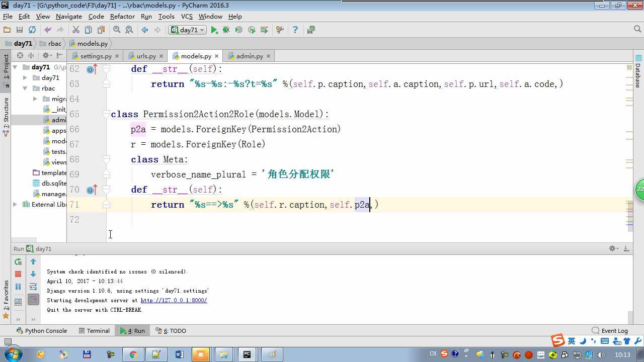This screenshot has width=644, height=362.
Task: Open http://127.0.0.1:8000/ link
Action: [174, 301]
